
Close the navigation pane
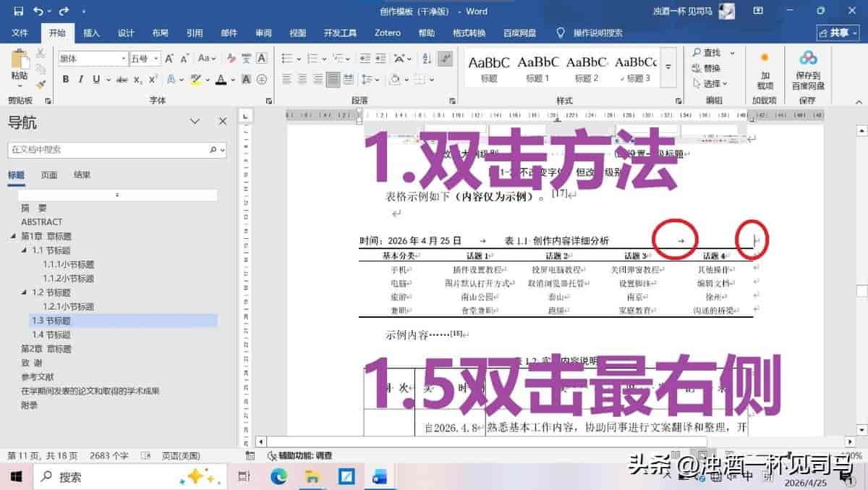223,122
